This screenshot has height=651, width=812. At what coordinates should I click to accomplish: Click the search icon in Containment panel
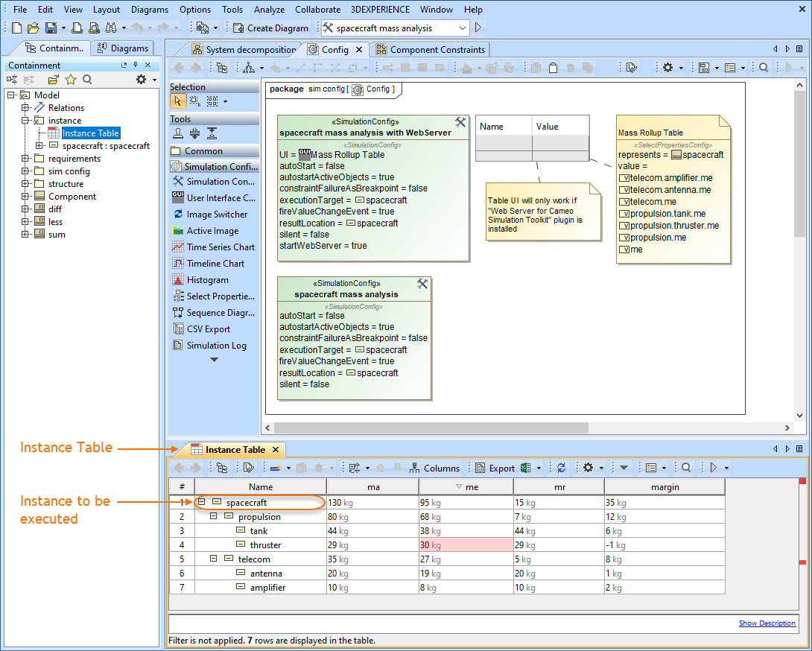[87, 80]
